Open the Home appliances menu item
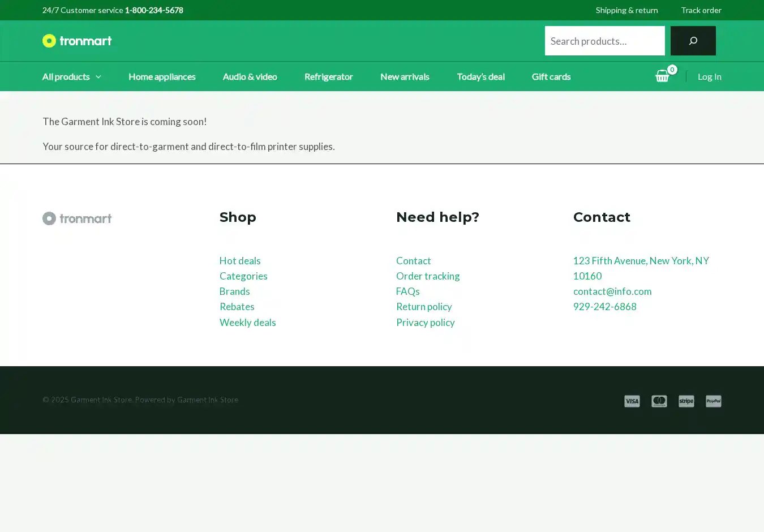 pyautogui.click(x=162, y=76)
